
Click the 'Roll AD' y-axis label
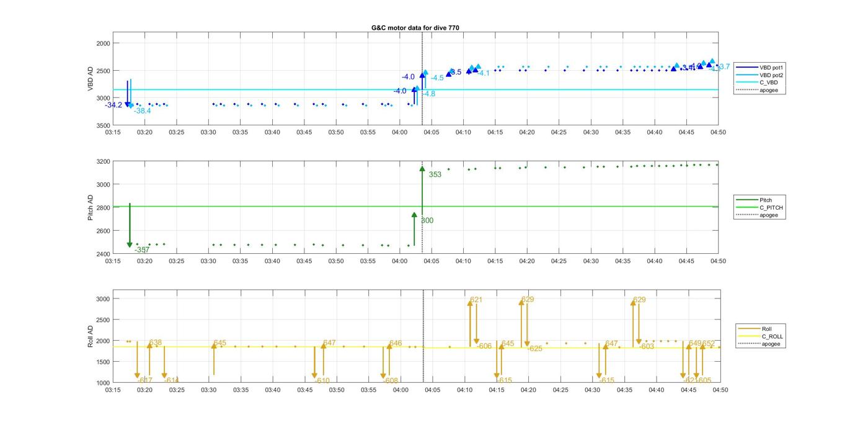point(91,336)
